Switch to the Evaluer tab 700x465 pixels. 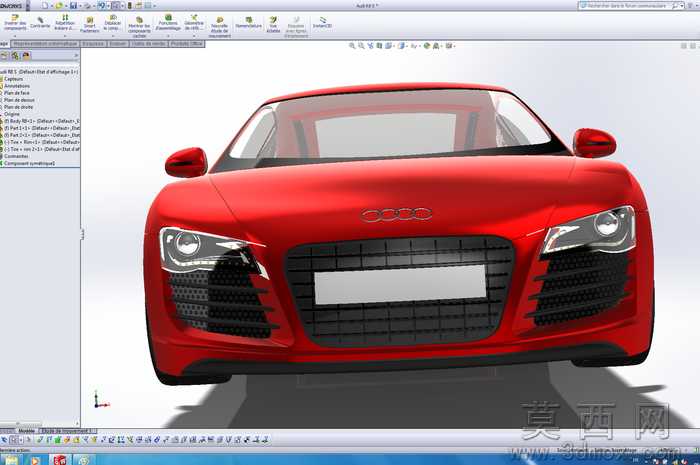coord(118,44)
